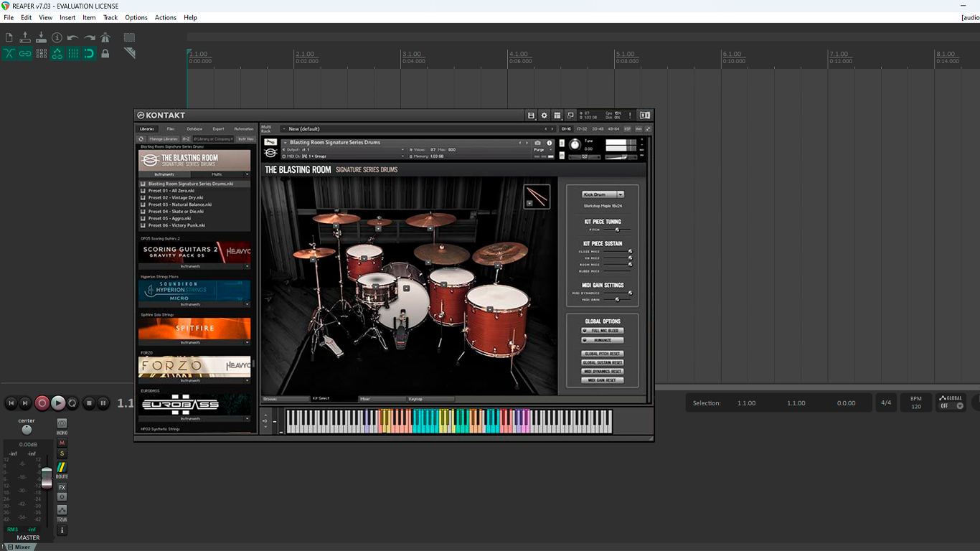Redo the last action in REAPER
The width and height of the screenshot is (980, 551).
tap(89, 37)
